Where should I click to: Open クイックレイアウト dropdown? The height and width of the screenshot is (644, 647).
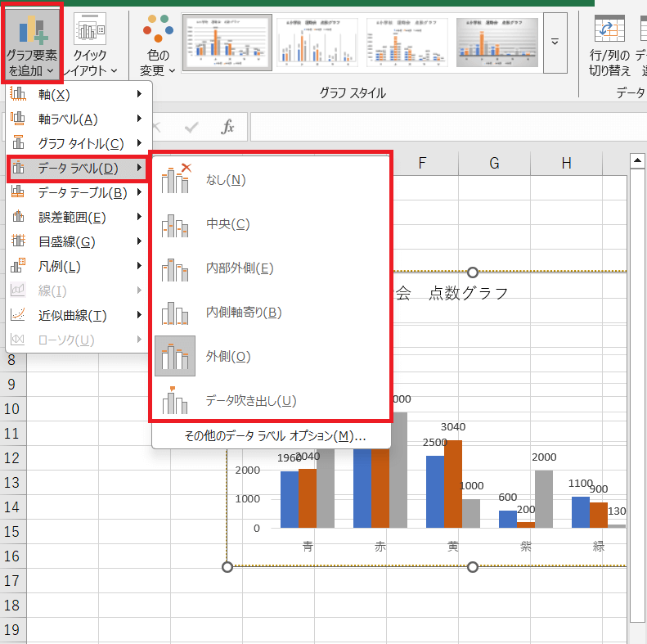coord(89,43)
